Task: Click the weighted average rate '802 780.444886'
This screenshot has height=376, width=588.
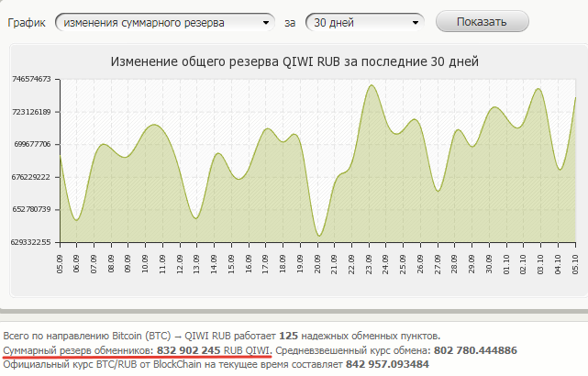Action: click(x=475, y=350)
